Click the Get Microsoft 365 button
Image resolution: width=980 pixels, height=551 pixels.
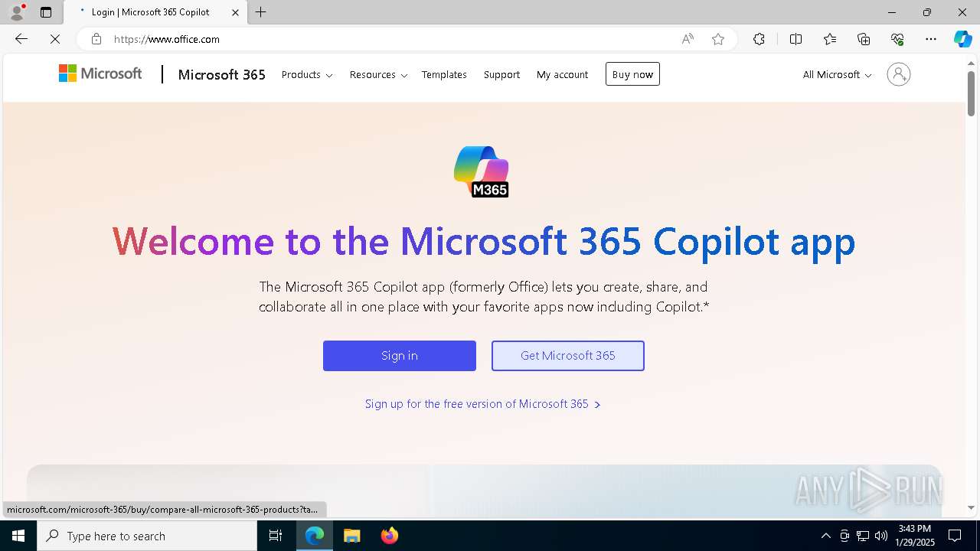(x=568, y=356)
